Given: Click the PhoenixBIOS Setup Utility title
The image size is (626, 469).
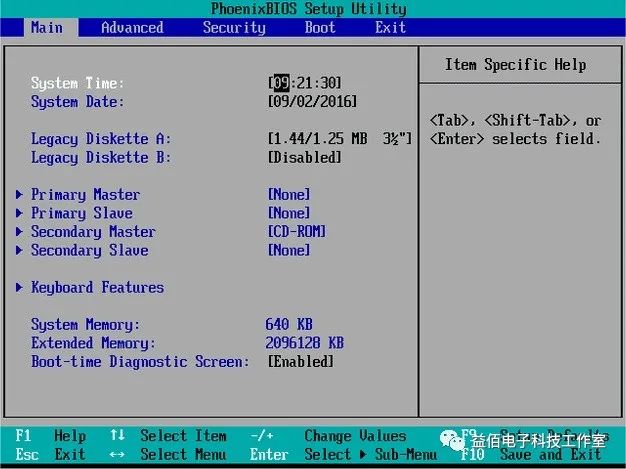Looking at the screenshot, I should [309, 9].
